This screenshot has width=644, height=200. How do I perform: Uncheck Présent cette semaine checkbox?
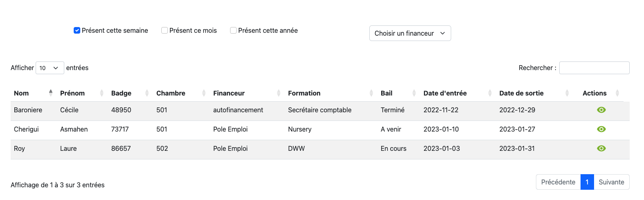click(77, 30)
